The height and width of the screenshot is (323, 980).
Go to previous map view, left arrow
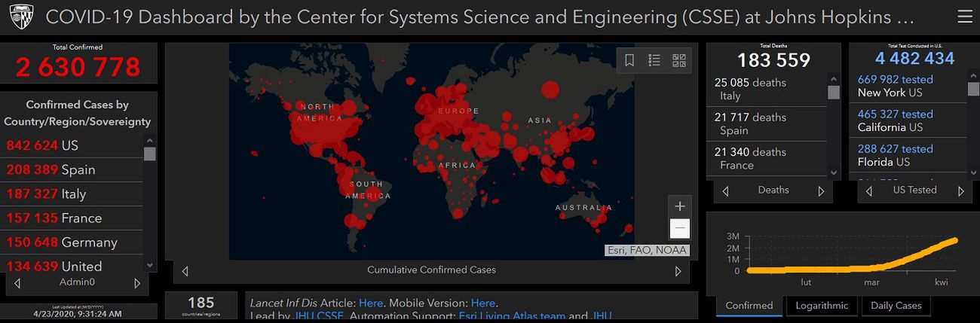pyautogui.click(x=185, y=271)
